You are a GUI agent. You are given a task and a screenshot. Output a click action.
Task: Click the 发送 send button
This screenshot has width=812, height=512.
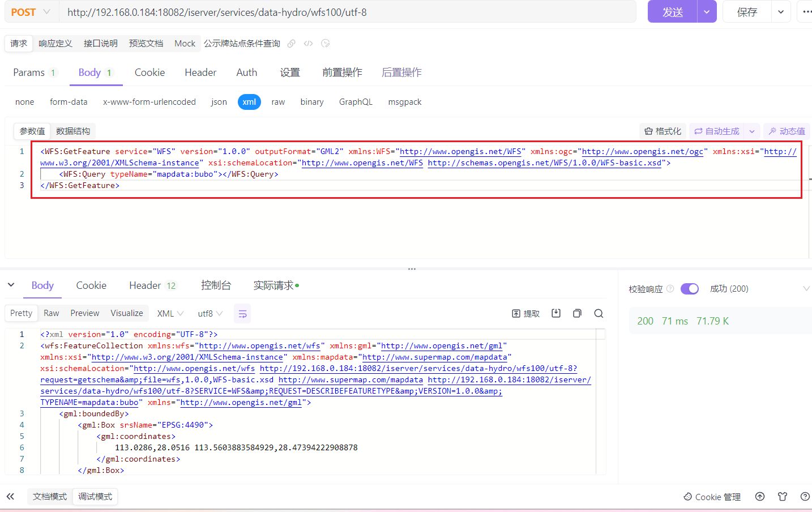[x=672, y=11]
